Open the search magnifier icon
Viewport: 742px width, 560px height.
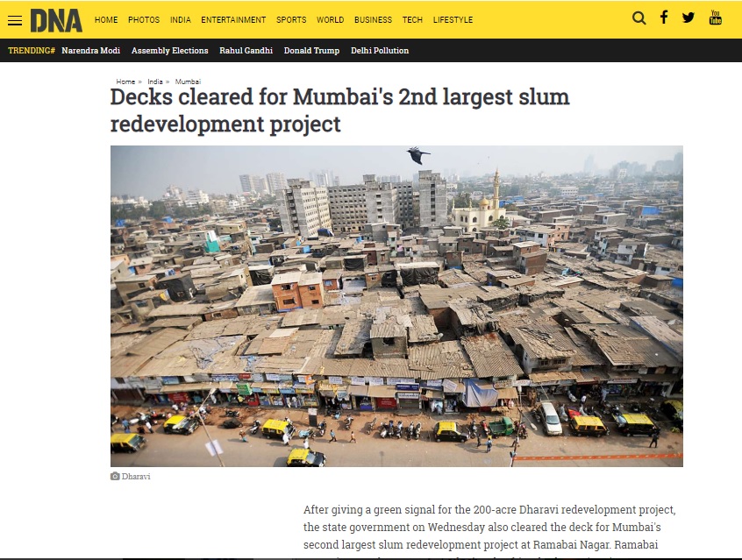pyautogui.click(x=639, y=18)
